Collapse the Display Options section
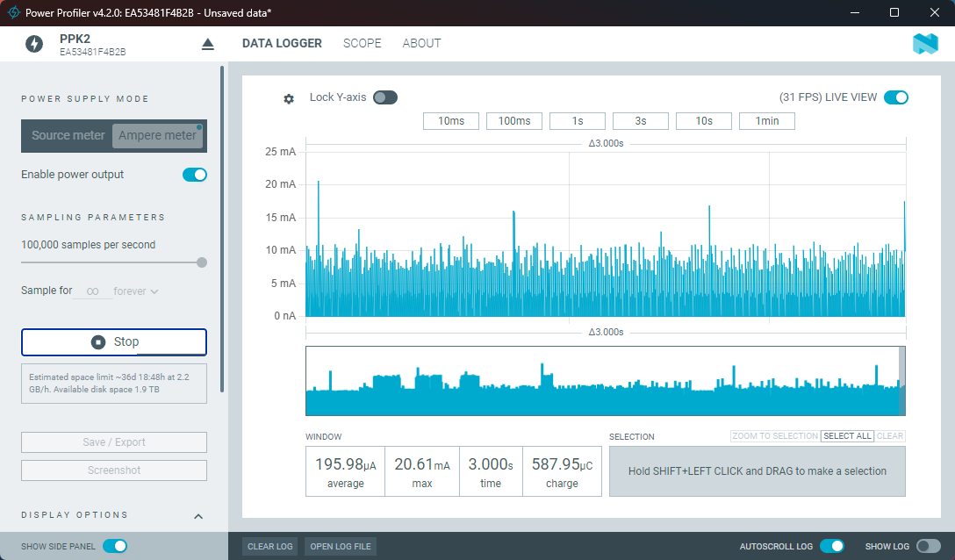 pyautogui.click(x=198, y=516)
